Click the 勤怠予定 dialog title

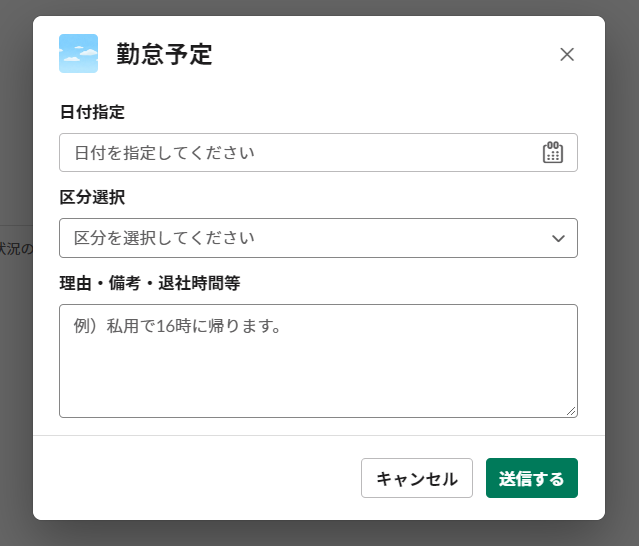(x=164, y=54)
